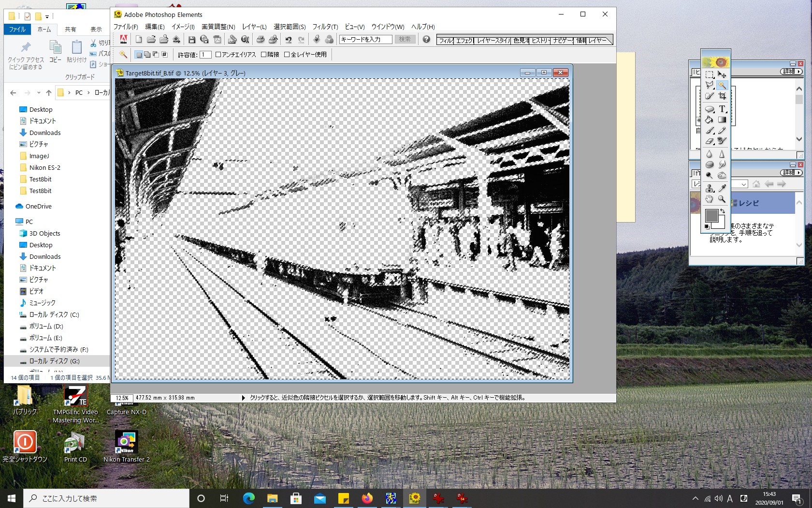Open the 詳細 menu of the upper palette
This screenshot has height=508, width=812.
point(791,72)
